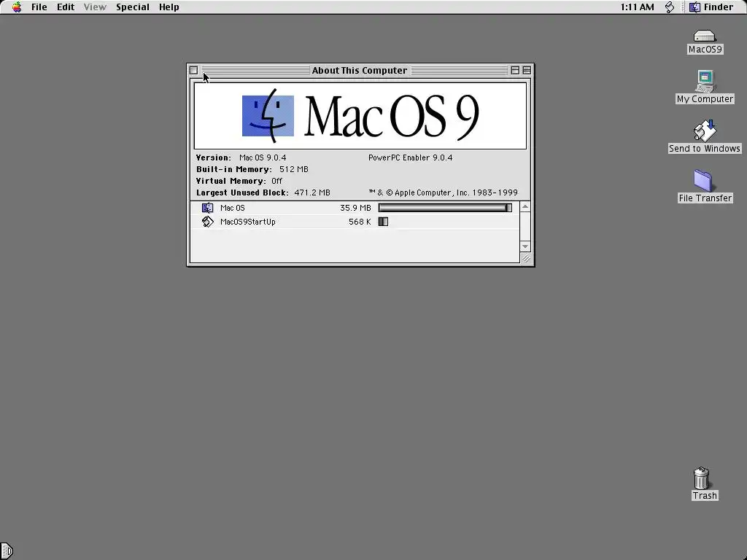Image resolution: width=747 pixels, height=560 pixels.
Task: Click the PowerPC Enabler 9.0.4 text
Action: coord(410,157)
